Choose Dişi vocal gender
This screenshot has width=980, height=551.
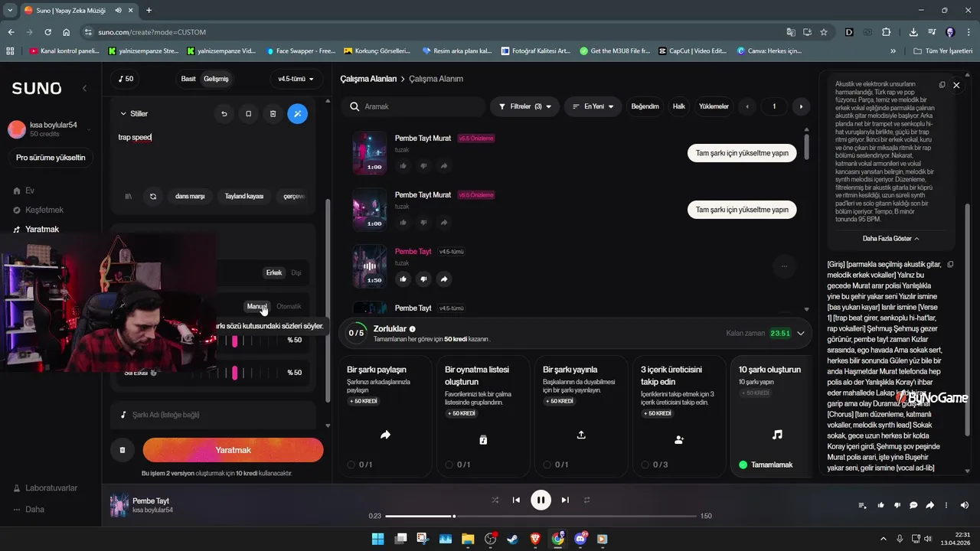pos(296,272)
